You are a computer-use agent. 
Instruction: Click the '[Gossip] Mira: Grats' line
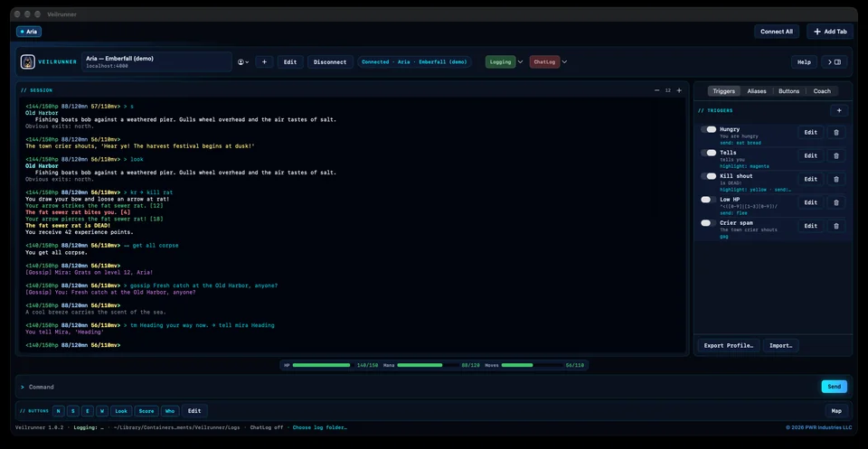[x=90, y=272]
